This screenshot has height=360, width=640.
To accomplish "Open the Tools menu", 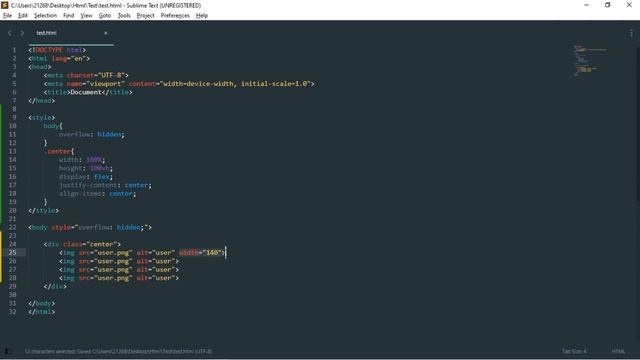I will point(124,16).
